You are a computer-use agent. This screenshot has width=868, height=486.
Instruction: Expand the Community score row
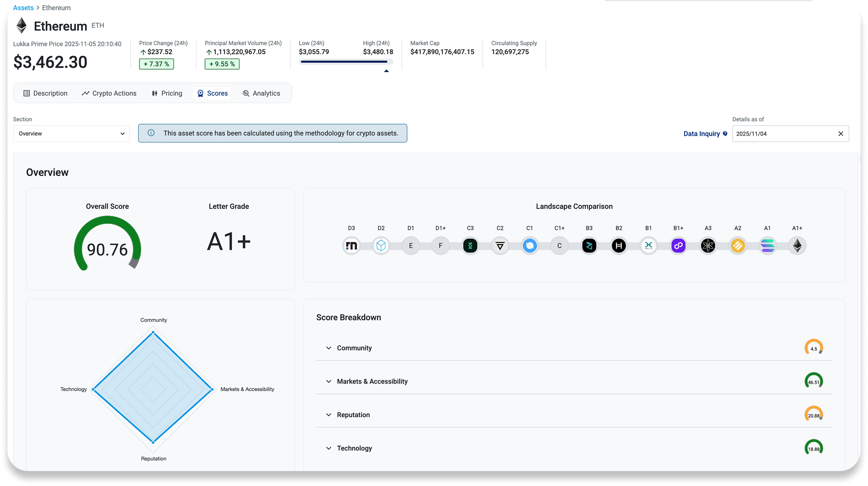(x=328, y=348)
